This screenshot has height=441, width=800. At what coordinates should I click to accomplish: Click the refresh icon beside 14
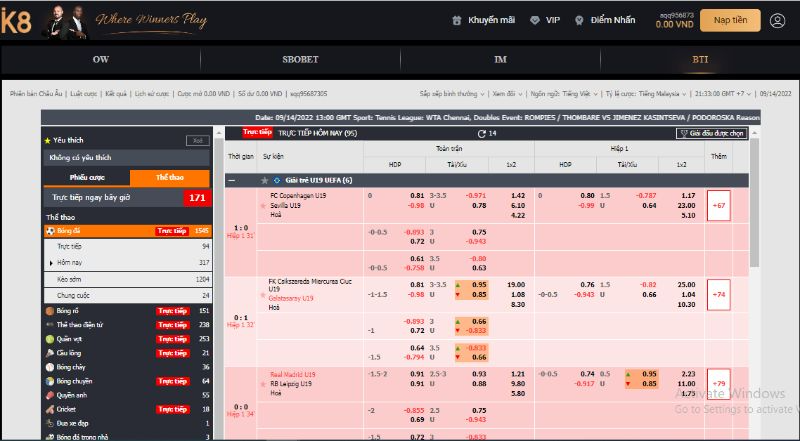481,132
